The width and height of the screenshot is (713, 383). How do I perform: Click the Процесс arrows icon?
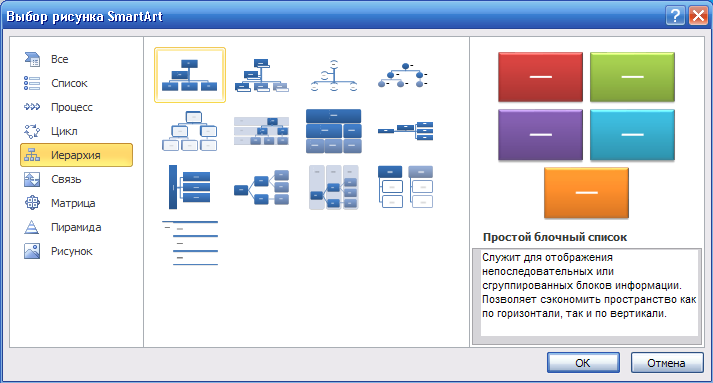pyautogui.click(x=32, y=107)
